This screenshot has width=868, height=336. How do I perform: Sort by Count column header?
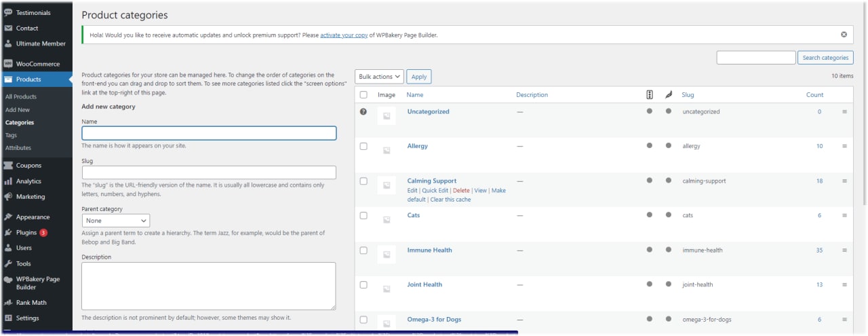(x=814, y=94)
